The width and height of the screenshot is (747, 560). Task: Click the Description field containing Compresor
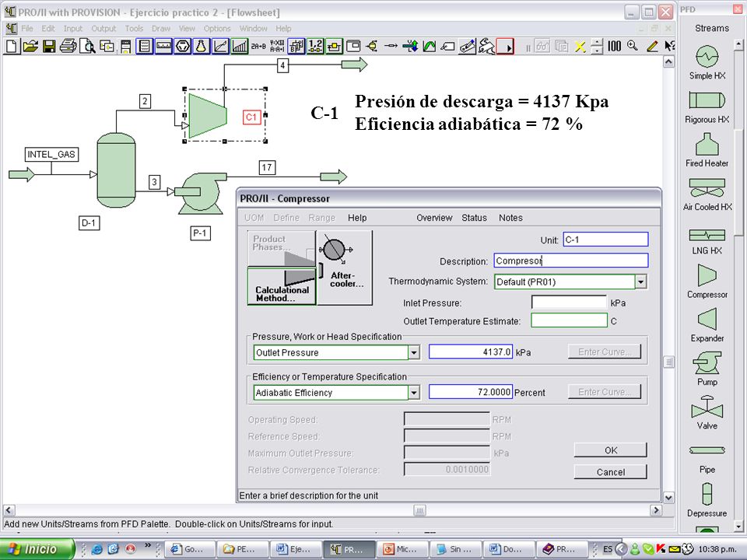click(x=570, y=261)
